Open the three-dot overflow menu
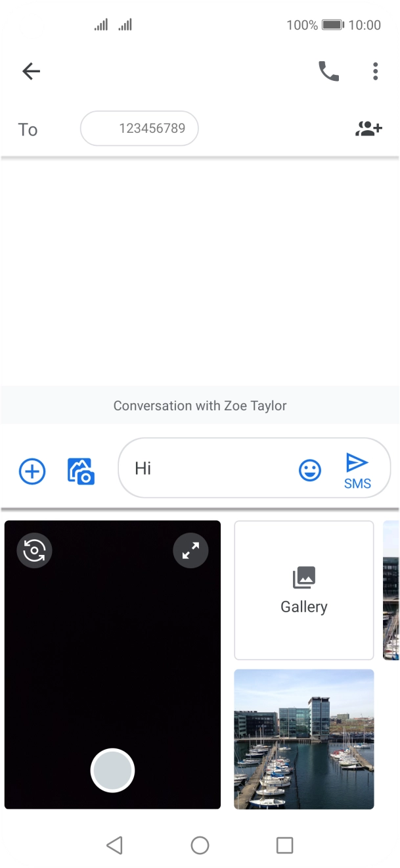This screenshot has height=868, width=400. (x=375, y=71)
